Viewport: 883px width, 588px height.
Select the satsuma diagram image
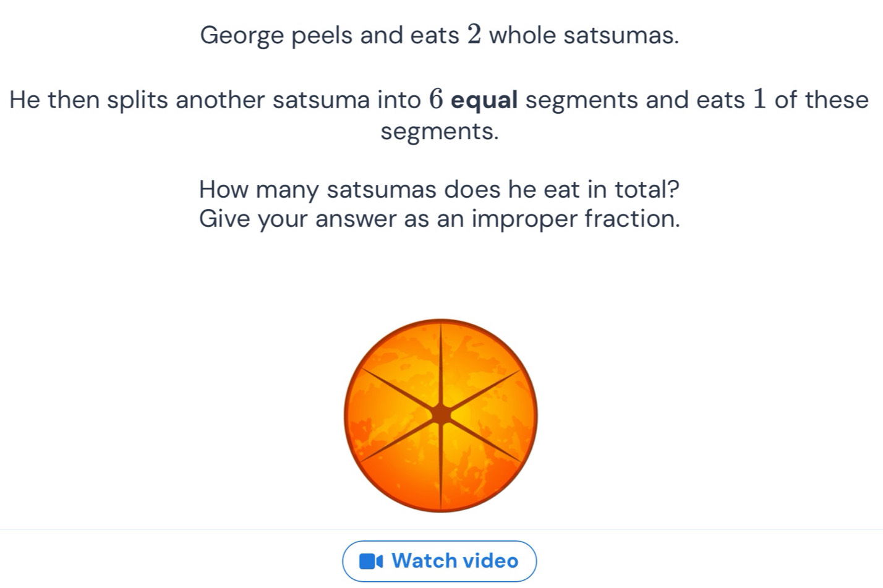click(x=440, y=415)
